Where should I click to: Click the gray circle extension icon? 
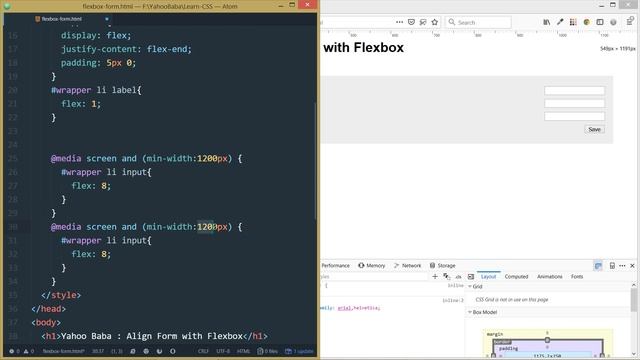pyautogui.click(x=613, y=22)
